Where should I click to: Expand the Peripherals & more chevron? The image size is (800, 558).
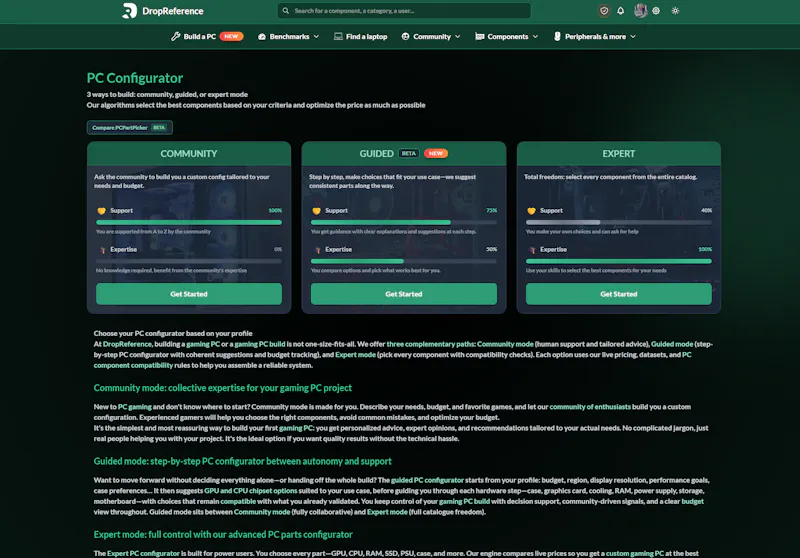(633, 37)
